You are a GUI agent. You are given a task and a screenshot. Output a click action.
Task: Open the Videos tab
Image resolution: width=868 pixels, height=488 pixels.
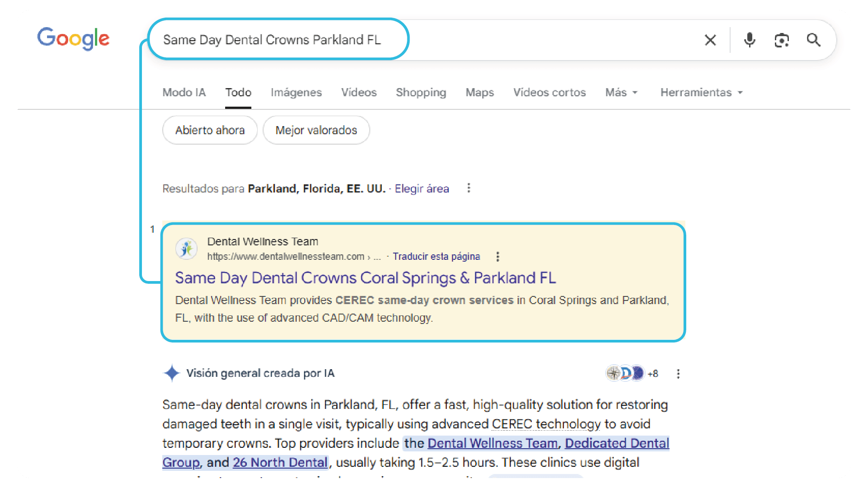coord(359,92)
